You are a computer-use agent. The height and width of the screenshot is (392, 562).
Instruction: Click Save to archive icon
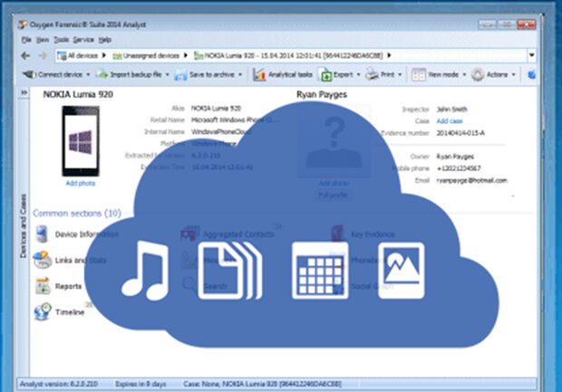click(180, 75)
